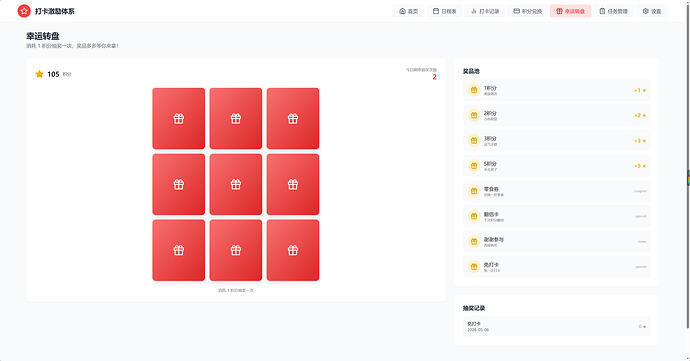Flip the middle-left gift card
Image resolution: width=690 pixels, height=361 pixels.
tap(179, 184)
